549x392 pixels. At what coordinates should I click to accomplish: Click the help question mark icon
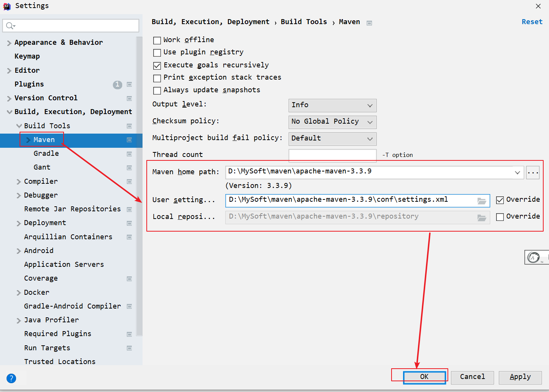pos(11,378)
